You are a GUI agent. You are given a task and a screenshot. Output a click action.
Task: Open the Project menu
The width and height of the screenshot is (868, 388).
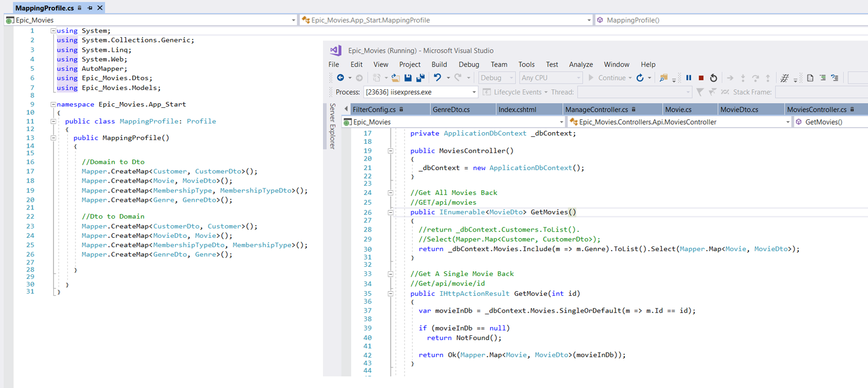point(410,64)
